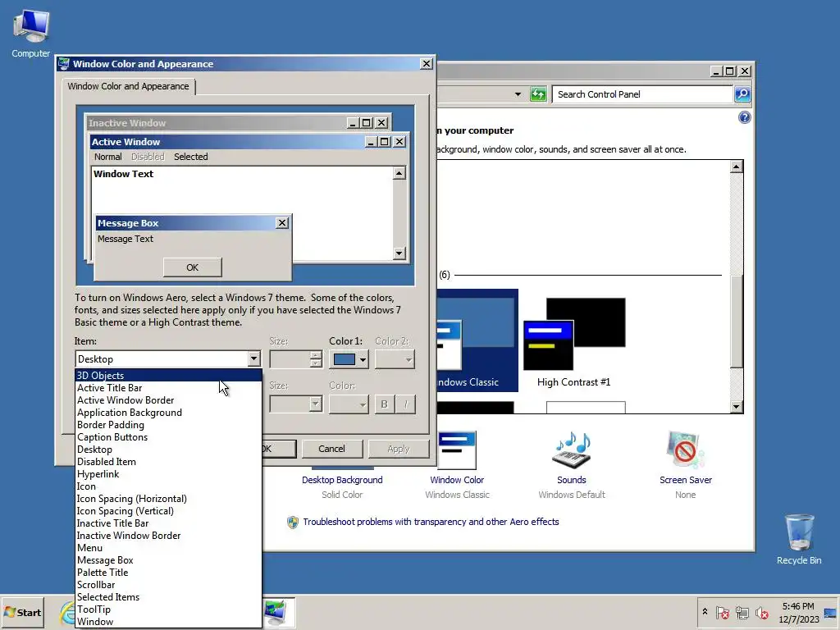Open the Window Color icon
840x630 pixels.
point(457,450)
